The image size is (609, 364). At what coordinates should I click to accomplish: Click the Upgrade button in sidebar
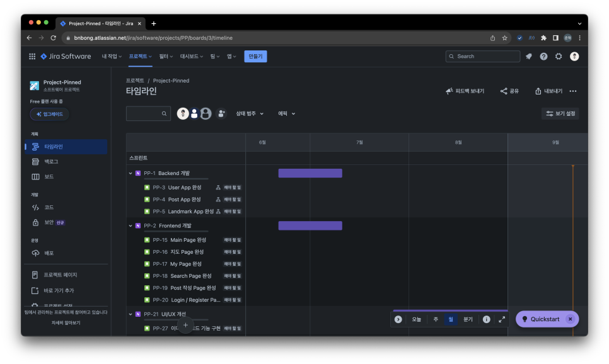49,114
